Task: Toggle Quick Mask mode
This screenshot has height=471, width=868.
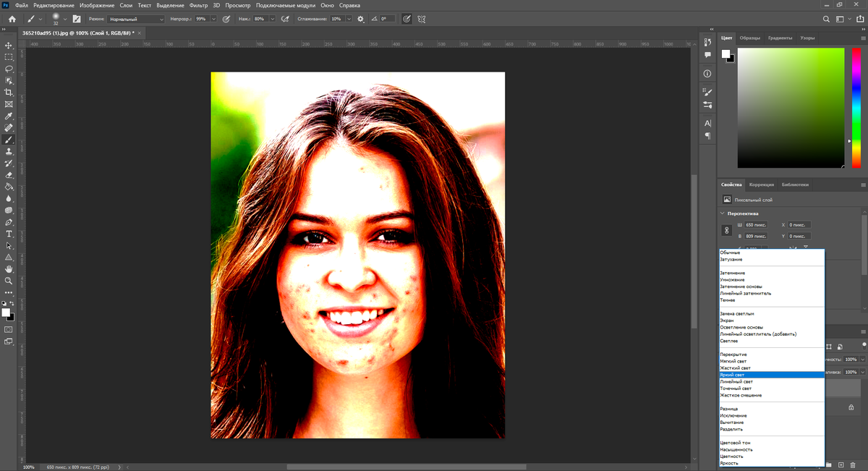Action: [9, 329]
